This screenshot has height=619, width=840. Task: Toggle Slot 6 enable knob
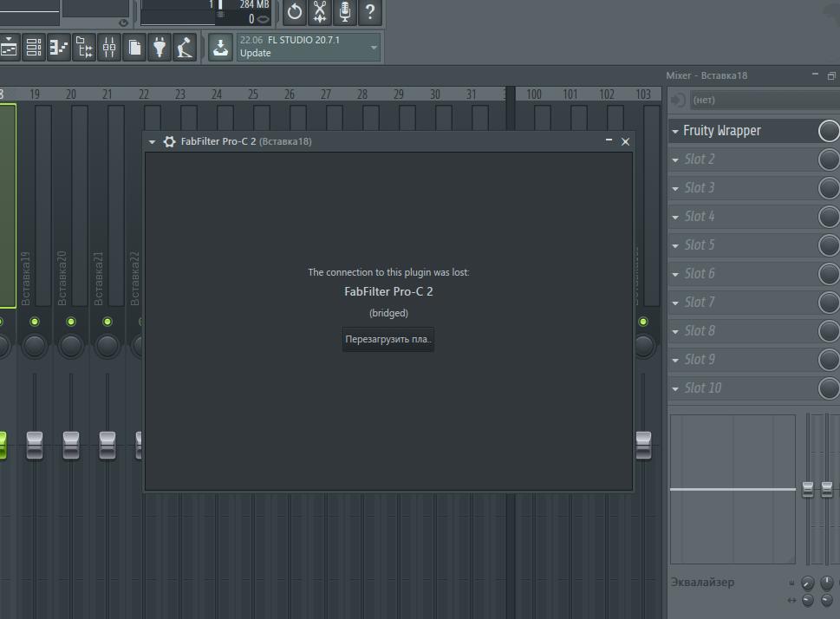tap(829, 274)
